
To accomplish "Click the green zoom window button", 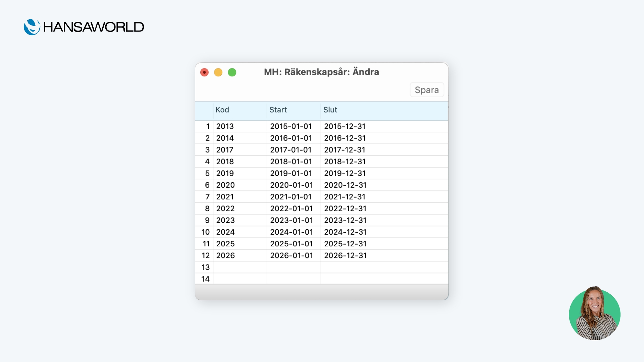I will (232, 72).
